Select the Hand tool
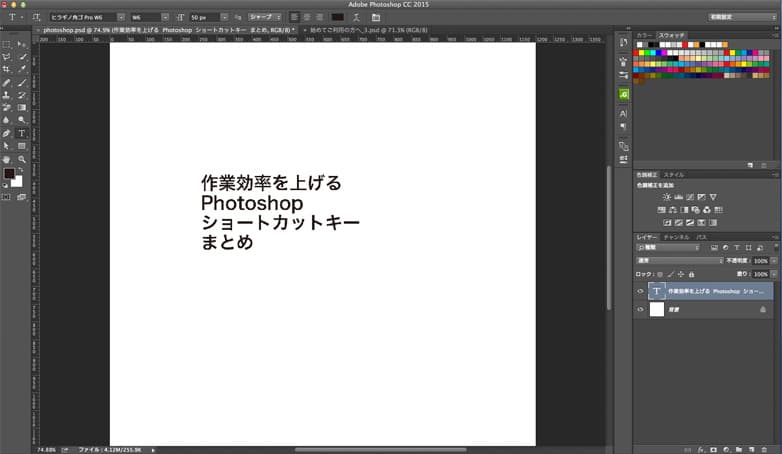This screenshot has width=782, height=454. point(6,159)
